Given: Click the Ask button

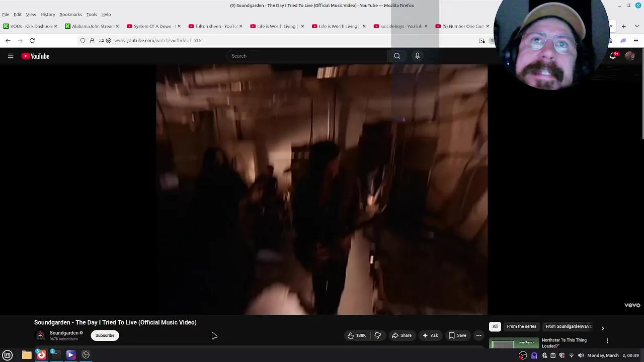Looking at the screenshot, I should (430, 335).
